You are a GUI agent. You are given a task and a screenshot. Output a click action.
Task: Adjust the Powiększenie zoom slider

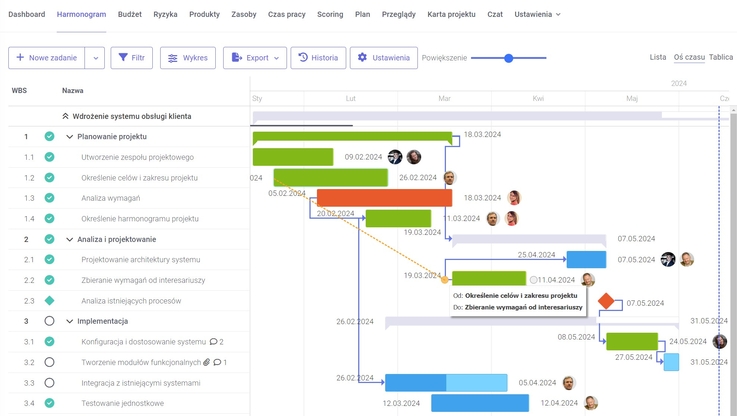click(x=508, y=58)
